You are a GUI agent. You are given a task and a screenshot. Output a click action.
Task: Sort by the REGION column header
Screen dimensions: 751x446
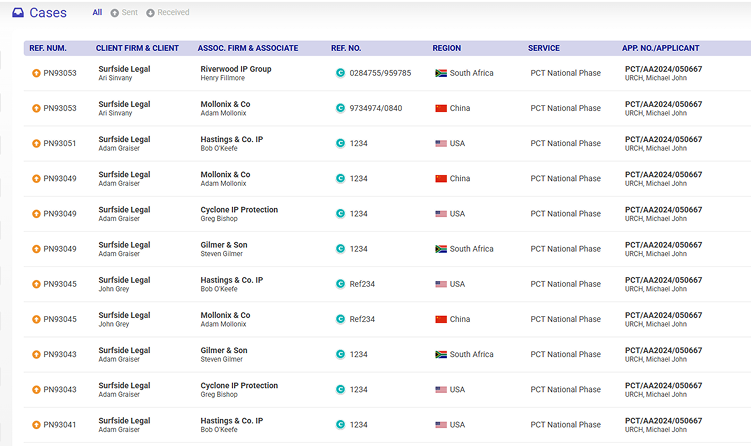click(x=446, y=48)
